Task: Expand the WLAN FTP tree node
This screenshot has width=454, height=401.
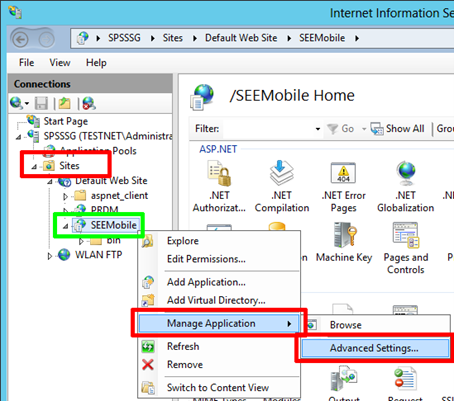Action: click(x=50, y=256)
